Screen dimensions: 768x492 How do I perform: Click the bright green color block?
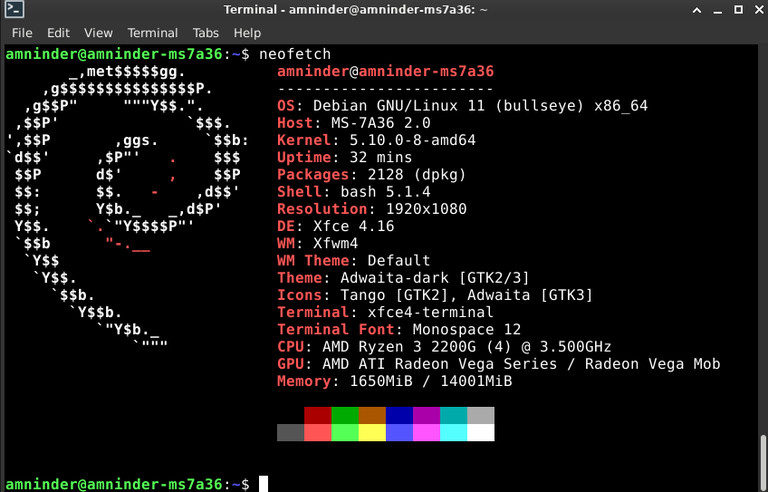click(x=345, y=433)
